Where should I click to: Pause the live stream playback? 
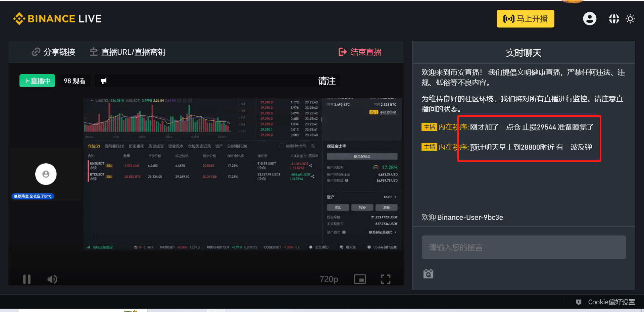[27, 279]
